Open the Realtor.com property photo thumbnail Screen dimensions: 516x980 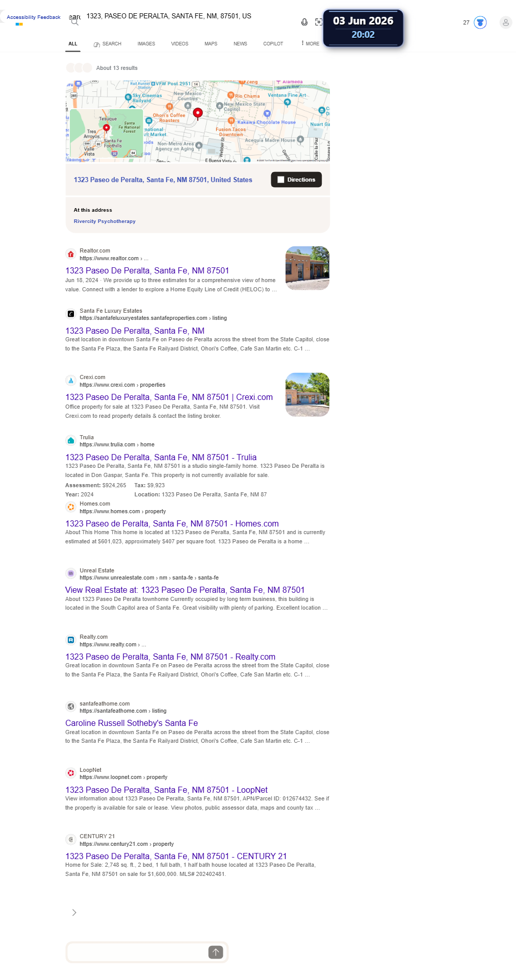point(307,268)
